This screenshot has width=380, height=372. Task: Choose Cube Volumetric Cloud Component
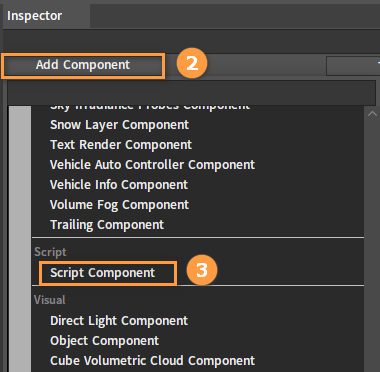[152, 361]
